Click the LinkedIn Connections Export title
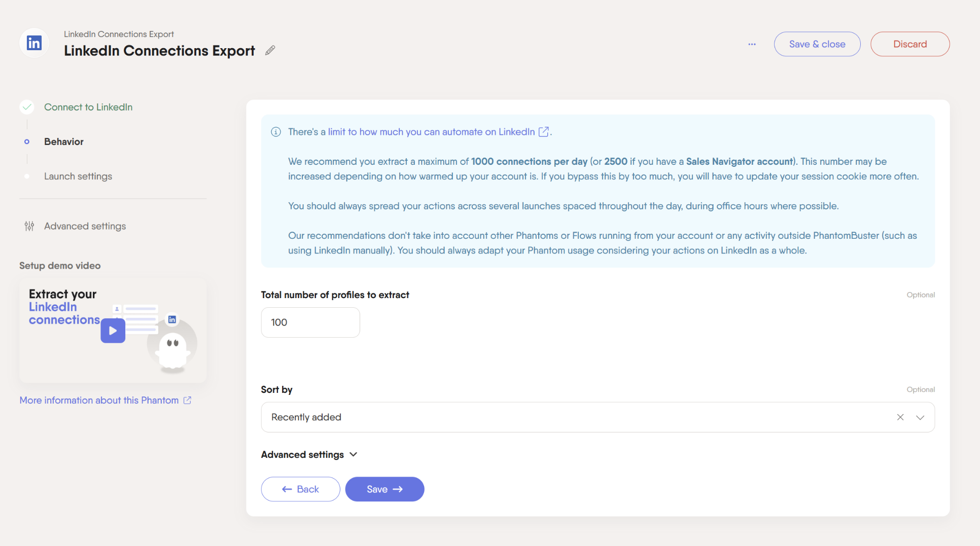Viewport: 980px width, 546px height. (x=159, y=51)
